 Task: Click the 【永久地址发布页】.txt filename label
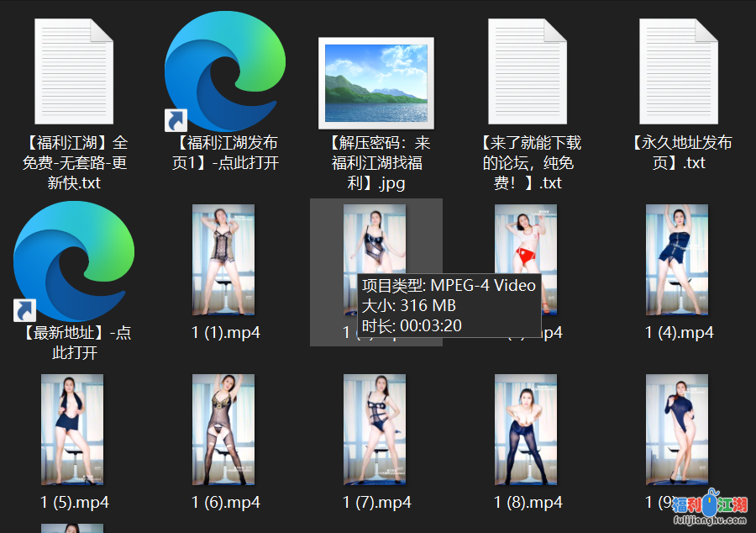point(679,152)
